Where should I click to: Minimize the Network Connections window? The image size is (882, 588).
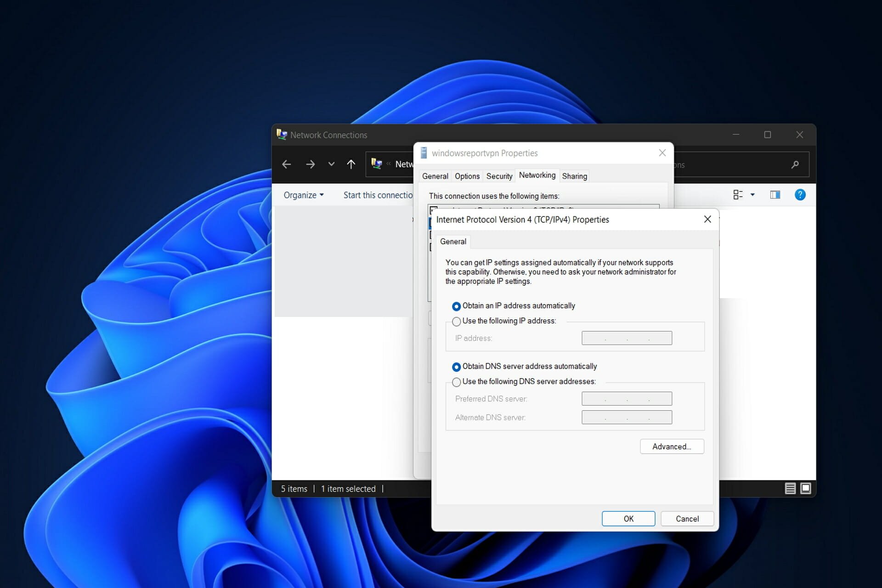pos(736,135)
